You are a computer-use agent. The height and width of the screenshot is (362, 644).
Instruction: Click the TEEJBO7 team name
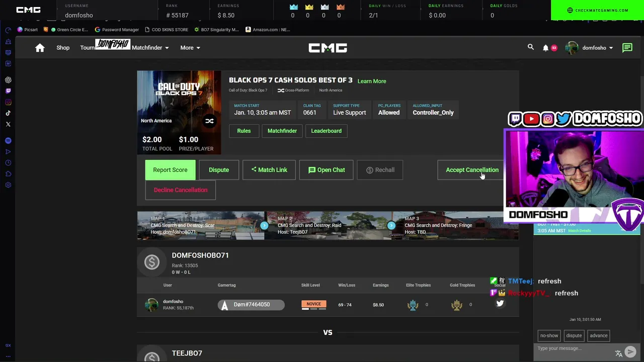[x=187, y=353]
